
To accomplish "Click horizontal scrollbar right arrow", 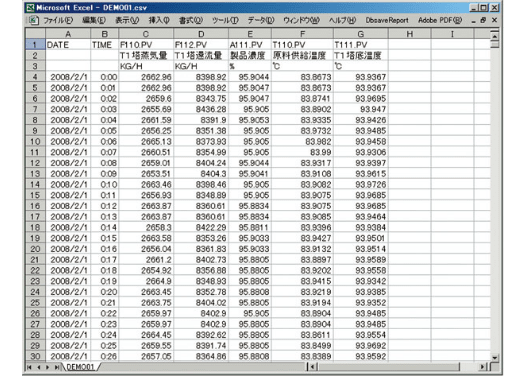I will [482, 367].
